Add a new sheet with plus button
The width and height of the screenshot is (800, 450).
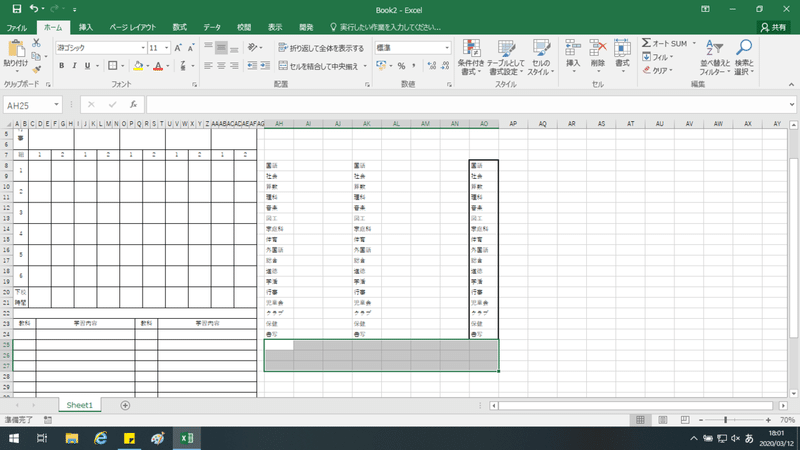pyautogui.click(x=125, y=405)
